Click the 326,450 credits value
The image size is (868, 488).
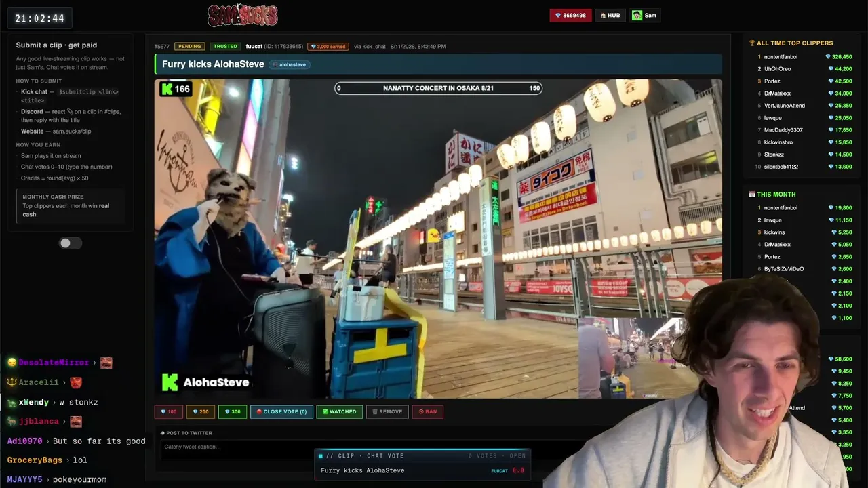(842, 57)
